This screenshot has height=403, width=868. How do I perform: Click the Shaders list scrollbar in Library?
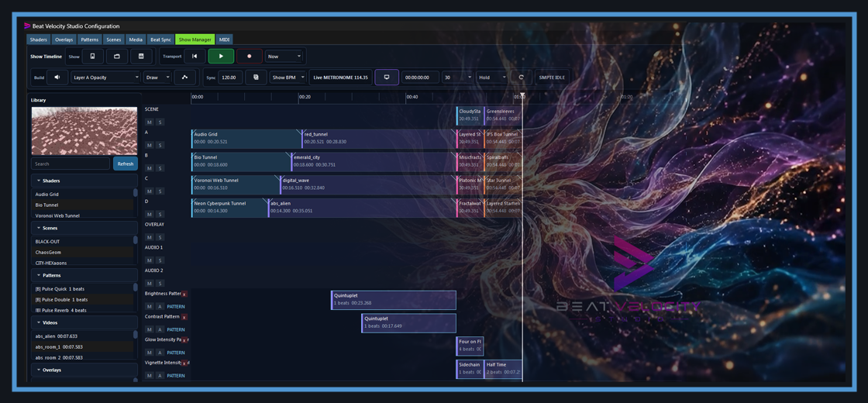pos(136,193)
